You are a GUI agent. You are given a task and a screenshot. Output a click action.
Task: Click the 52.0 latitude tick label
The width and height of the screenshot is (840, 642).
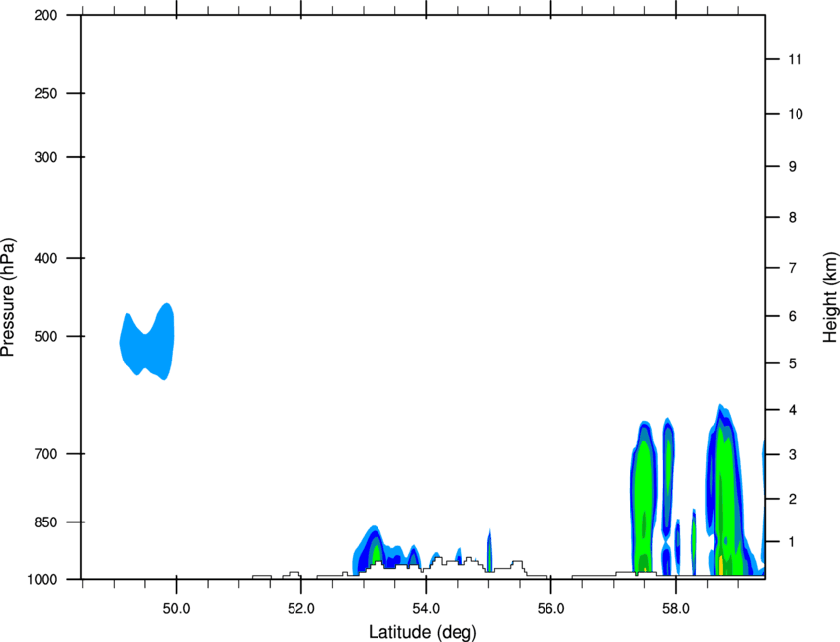tap(301, 609)
